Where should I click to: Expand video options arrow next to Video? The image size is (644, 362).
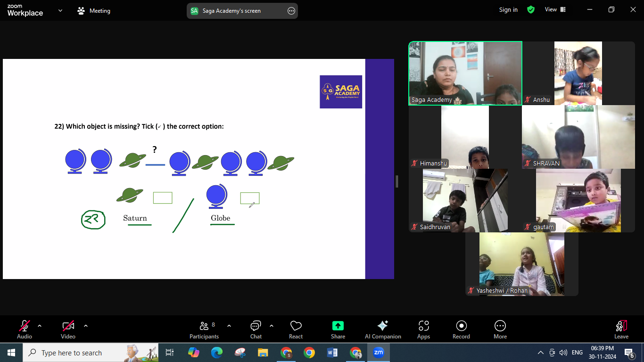(86, 326)
